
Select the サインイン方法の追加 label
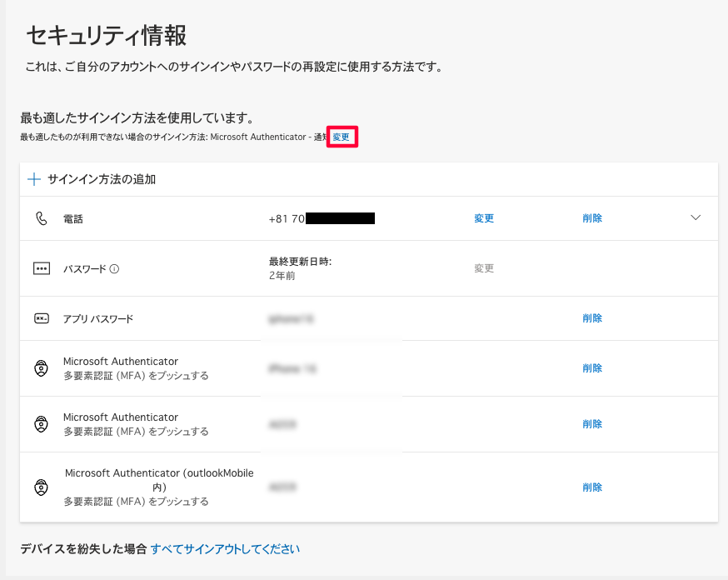point(102,179)
